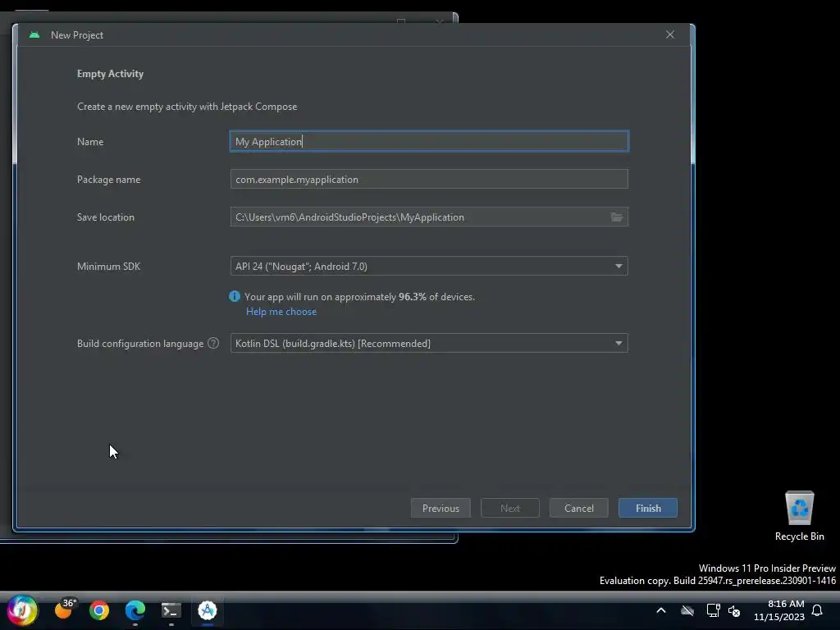Click the grayed-out Next button
The width and height of the screenshot is (840, 630).
point(510,508)
